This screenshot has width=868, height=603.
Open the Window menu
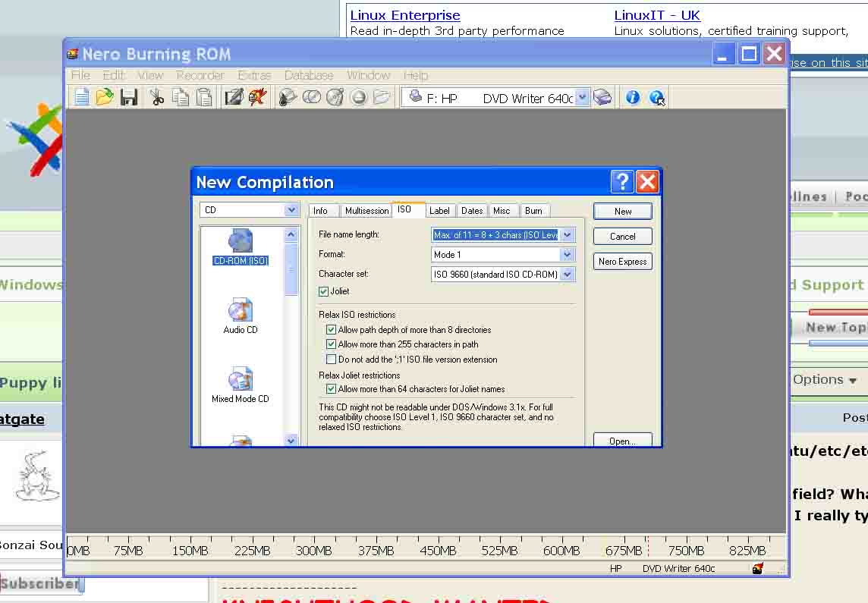coord(369,75)
